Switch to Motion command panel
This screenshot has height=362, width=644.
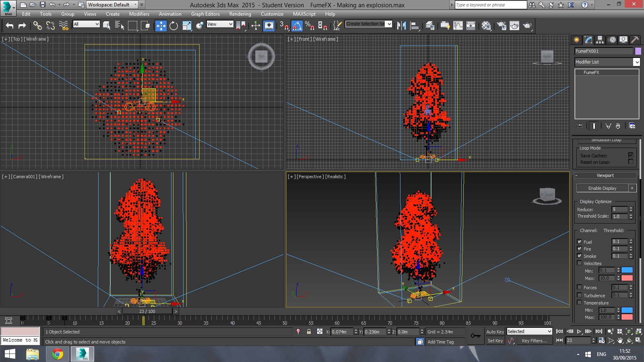[612, 40]
